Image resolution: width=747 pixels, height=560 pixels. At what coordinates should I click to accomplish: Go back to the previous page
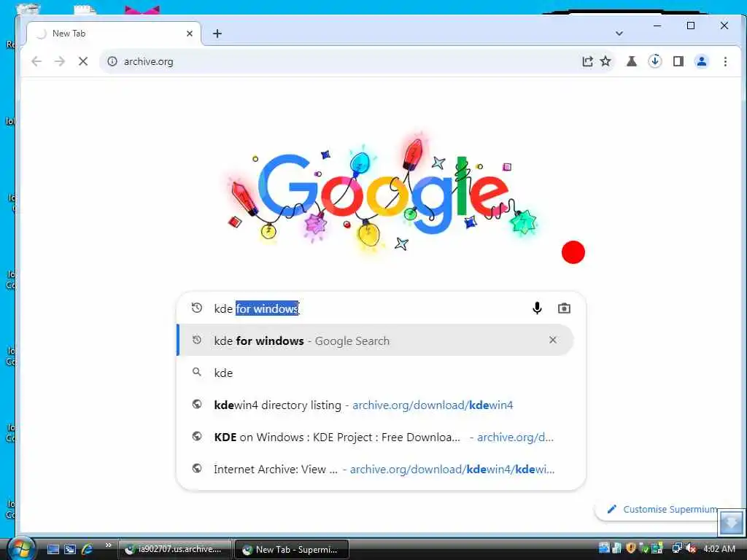36,61
